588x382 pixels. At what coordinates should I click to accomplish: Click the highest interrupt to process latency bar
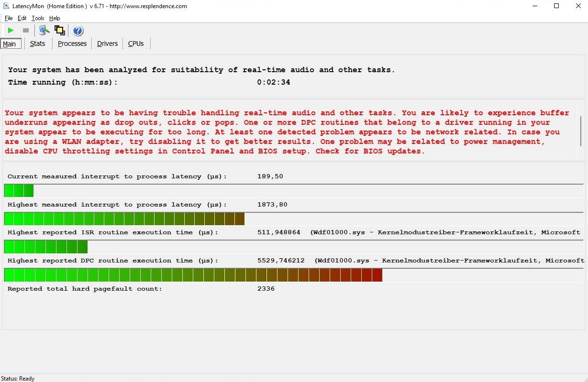click(124, 219)
